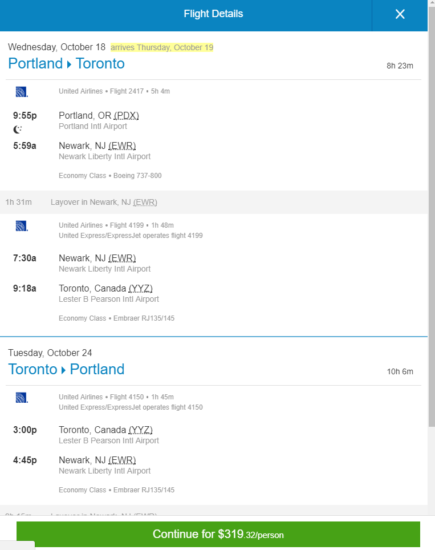
Task: Click United Airlines logo for Flight 4199
Action: point(21,226)
